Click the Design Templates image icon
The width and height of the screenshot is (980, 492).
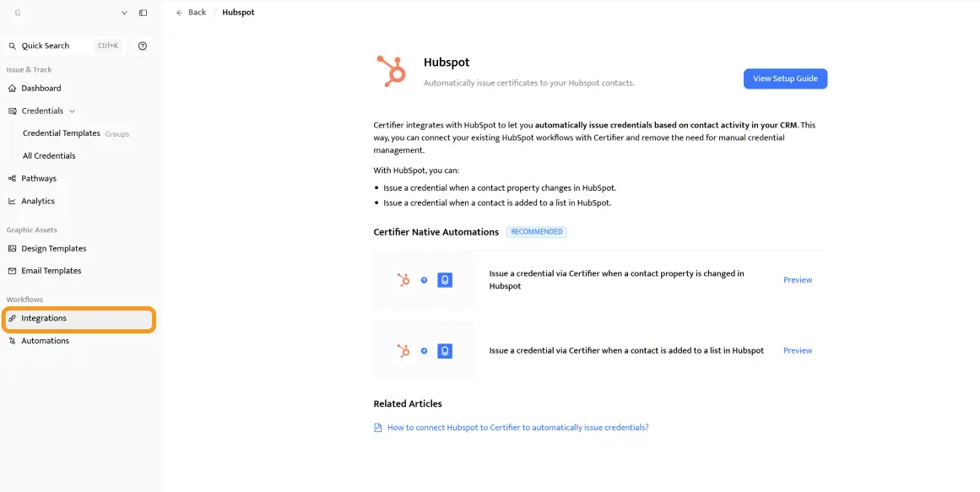tap(12, 248)
